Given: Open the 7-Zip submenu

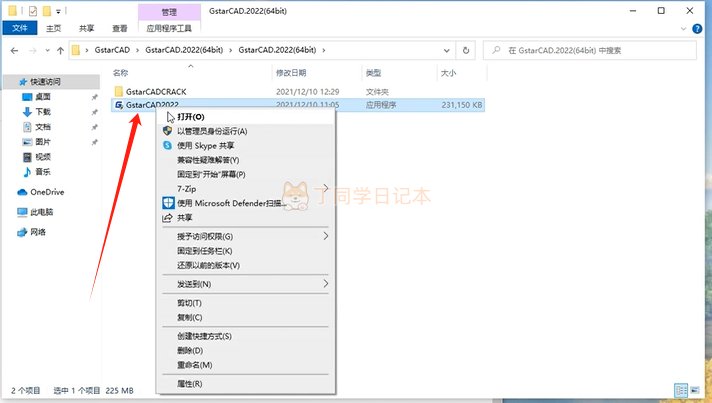Looking at the screenshot, I should [x=187, y=189].
